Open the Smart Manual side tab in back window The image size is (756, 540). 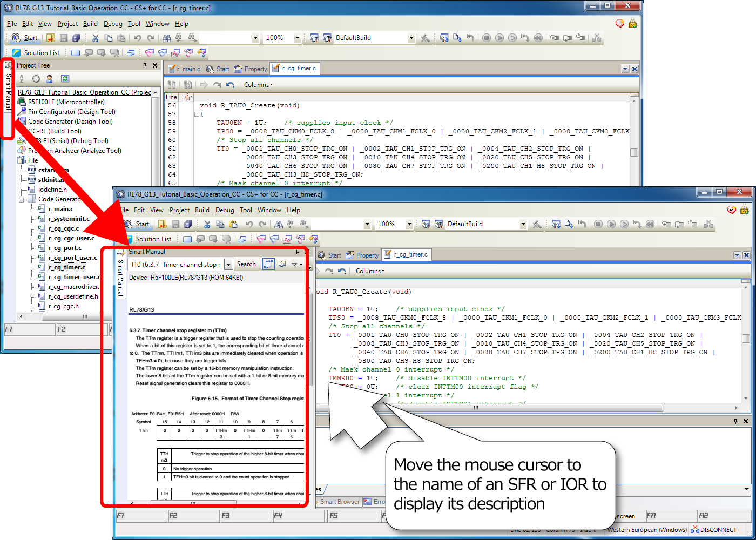[8, 86]
